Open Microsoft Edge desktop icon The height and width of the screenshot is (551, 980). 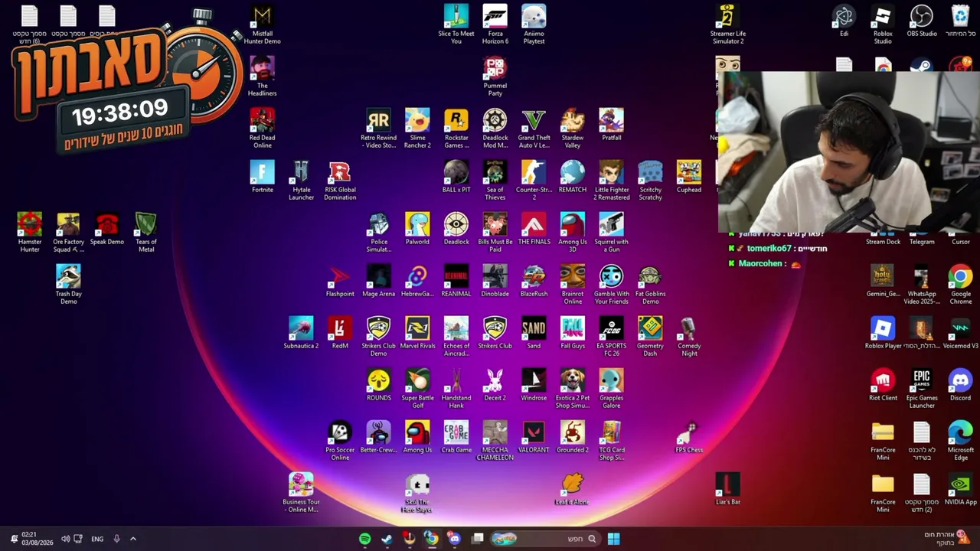pos(960,441)
